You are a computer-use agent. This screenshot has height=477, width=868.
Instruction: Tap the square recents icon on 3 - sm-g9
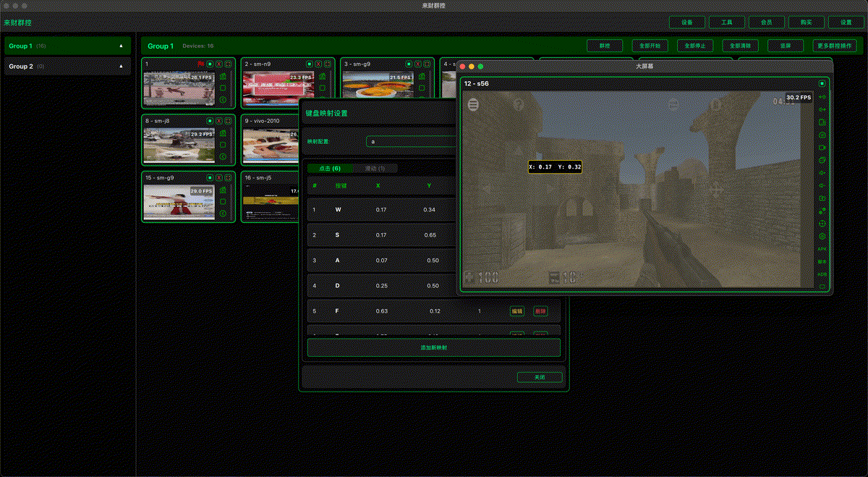point(422,88)
